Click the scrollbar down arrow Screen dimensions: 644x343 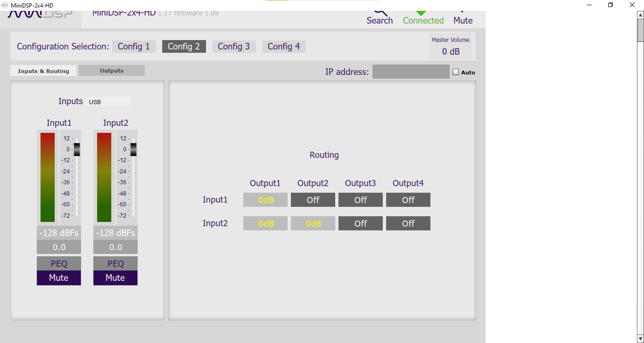[x=640, y=338]
